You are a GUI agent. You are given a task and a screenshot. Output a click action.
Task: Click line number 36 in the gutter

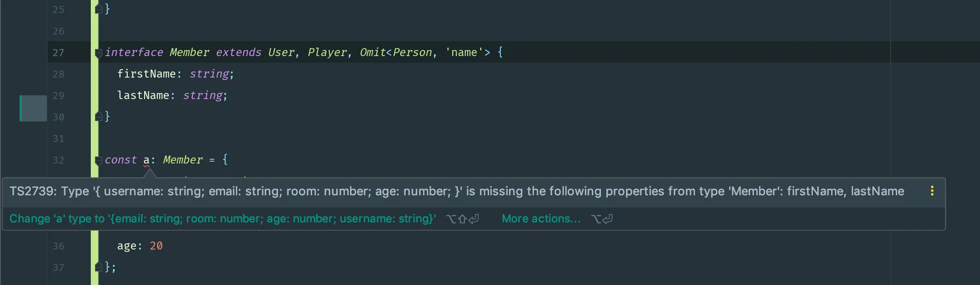point(58,246)
